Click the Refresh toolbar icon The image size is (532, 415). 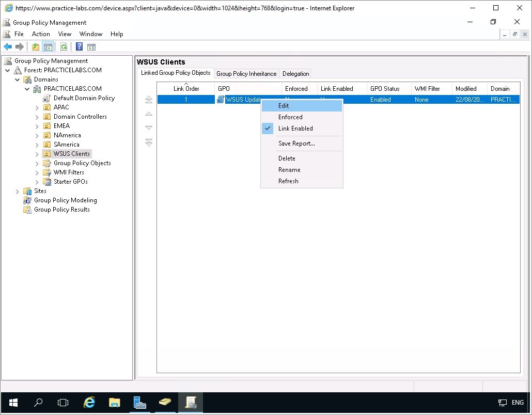pyautogui.click(x=64, y=47)
